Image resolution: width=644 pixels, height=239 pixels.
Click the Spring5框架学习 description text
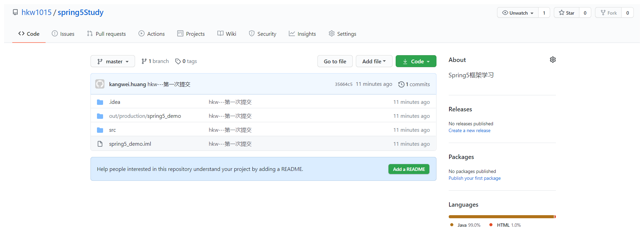[471, 75]
